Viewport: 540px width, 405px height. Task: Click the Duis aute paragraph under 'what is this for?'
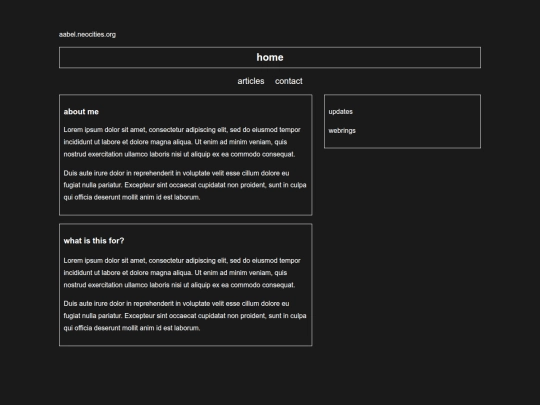(x=185, y=316)
